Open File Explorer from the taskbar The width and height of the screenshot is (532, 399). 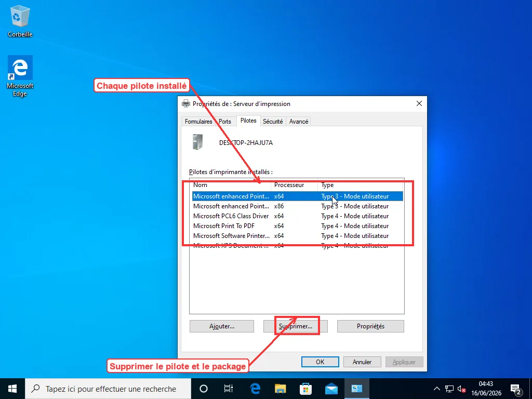[x=280, y=389]
